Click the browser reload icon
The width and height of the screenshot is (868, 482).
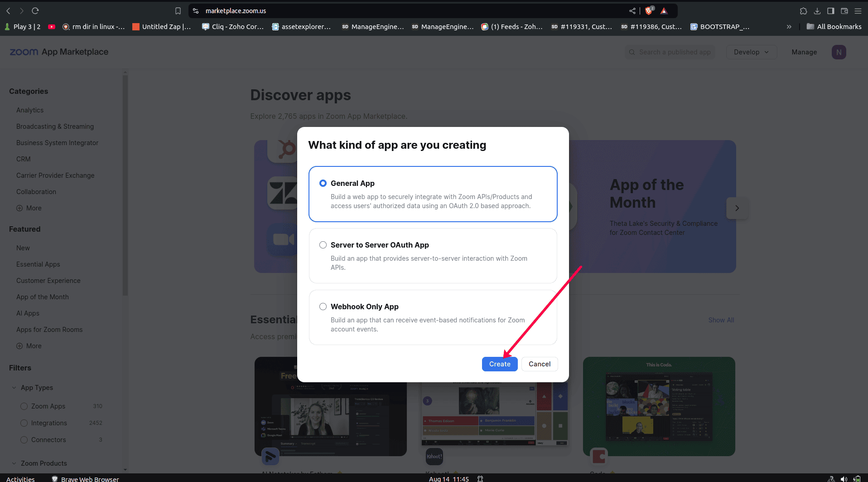pos(35,10)
